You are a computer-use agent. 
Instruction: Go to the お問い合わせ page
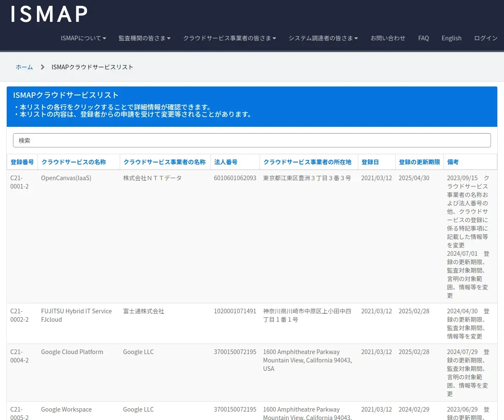pyautogui.click(x=388, y=38)
